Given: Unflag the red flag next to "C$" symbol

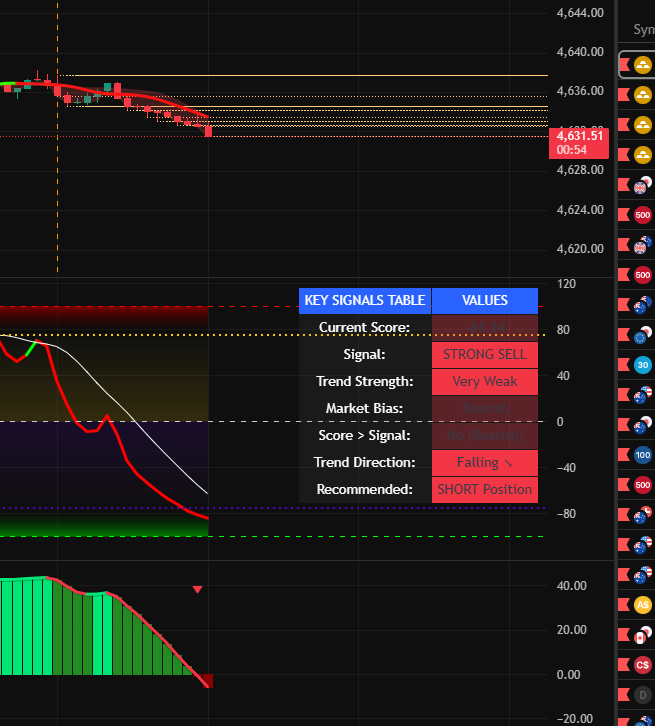Looking at the screenshot, I should [621, 664].
